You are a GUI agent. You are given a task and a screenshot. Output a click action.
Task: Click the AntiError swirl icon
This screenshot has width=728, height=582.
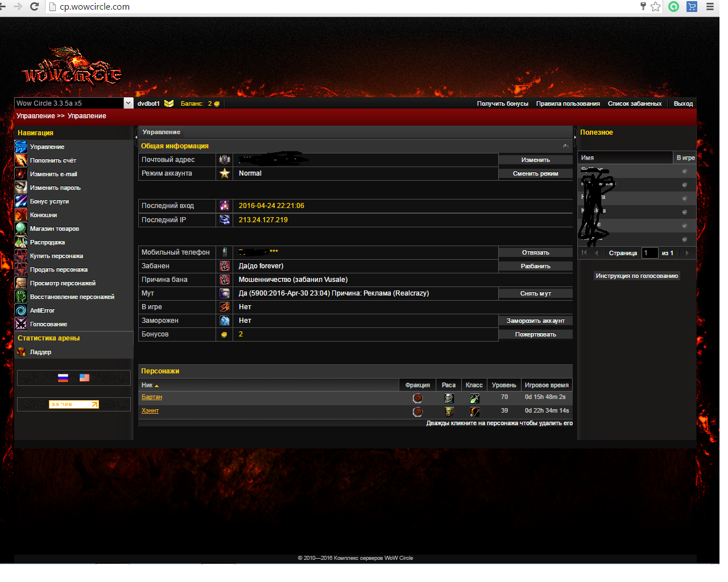pos(21,310)
